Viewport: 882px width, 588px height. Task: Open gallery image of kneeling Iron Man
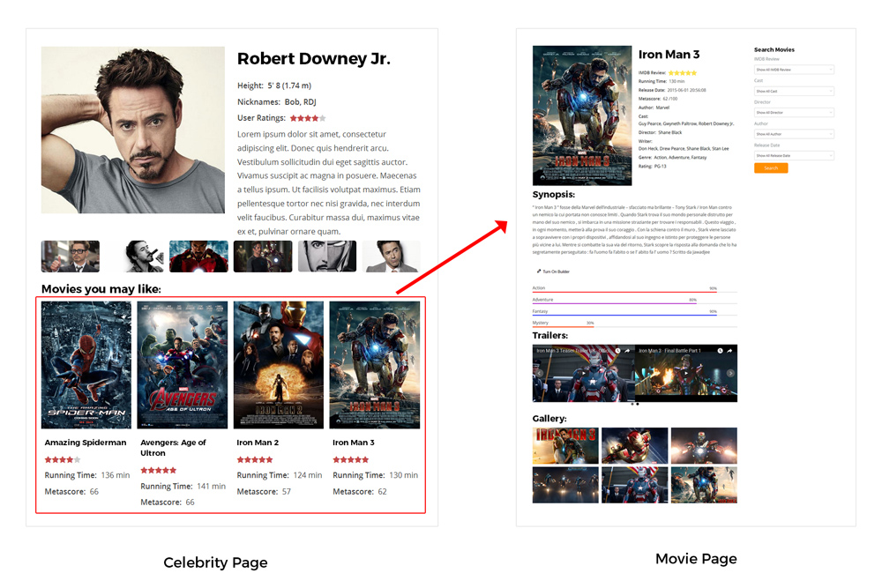click(x=704, y=485)
